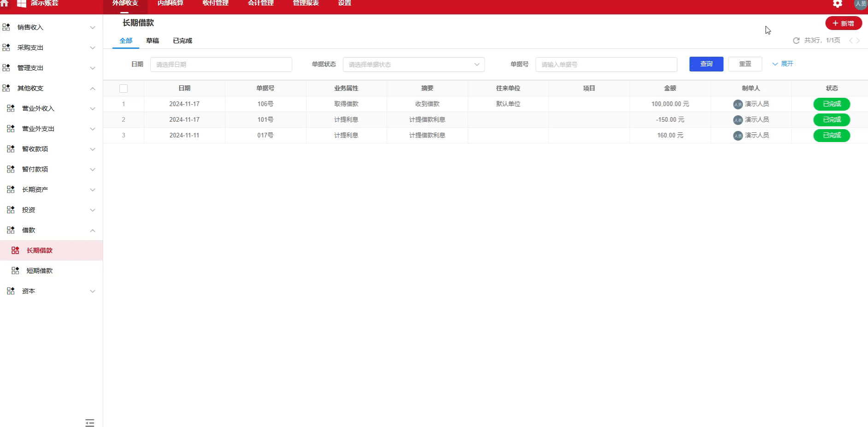Switch to the 草稿 tab
Screen dimensions: 868x427
point(153,41)
